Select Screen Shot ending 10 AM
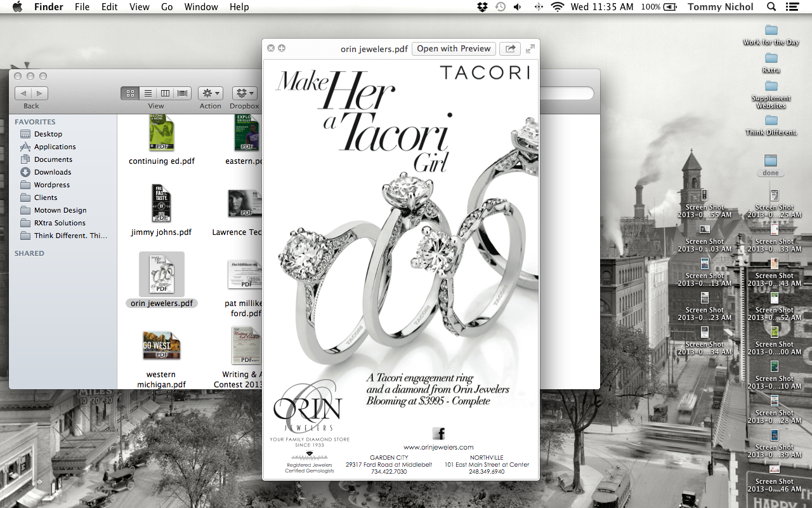812x508 pixels. [x=774, y=366]
